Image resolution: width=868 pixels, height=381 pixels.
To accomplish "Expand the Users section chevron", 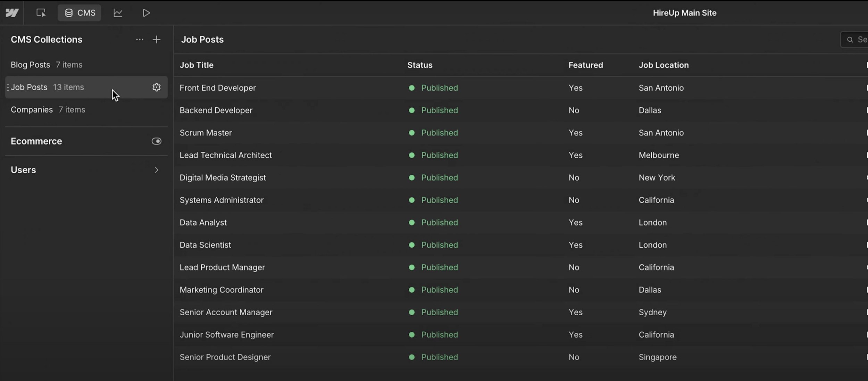I will click(x=157, y=170).
